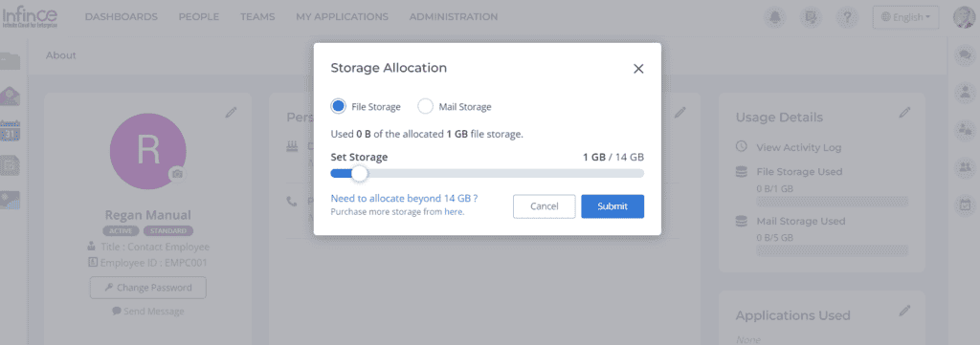Edit Applications Used with pencil icon
The height and width of the screenshot is (345, 980).
[904, 310]
